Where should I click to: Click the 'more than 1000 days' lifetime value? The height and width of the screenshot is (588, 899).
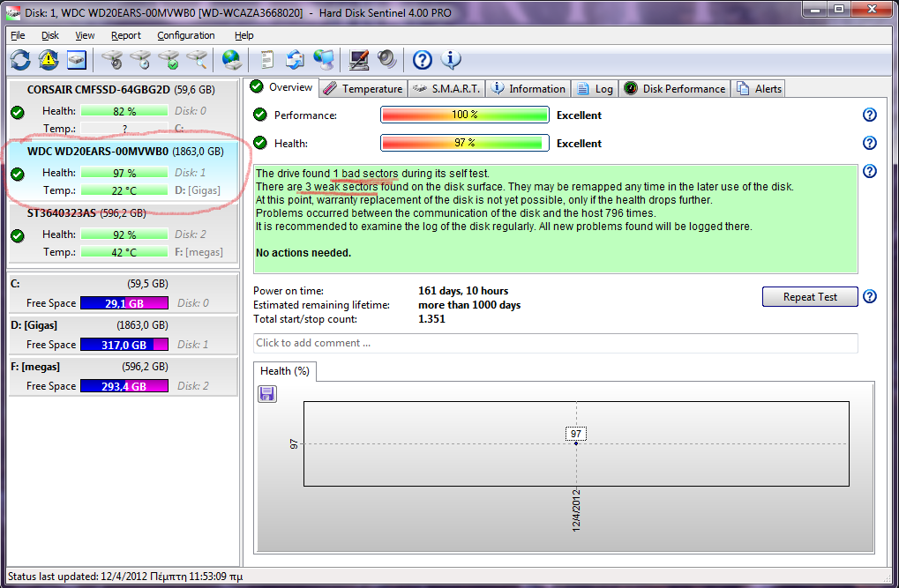point(469,305)
